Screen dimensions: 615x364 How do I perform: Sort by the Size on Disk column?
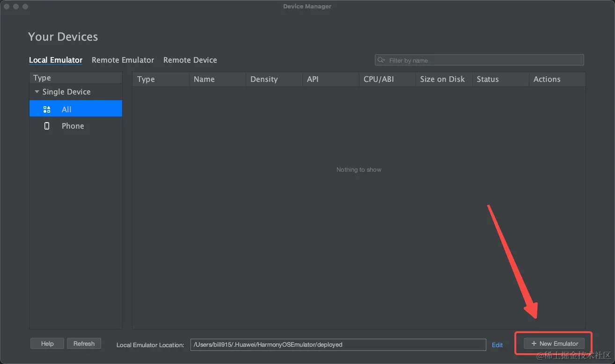444,79
